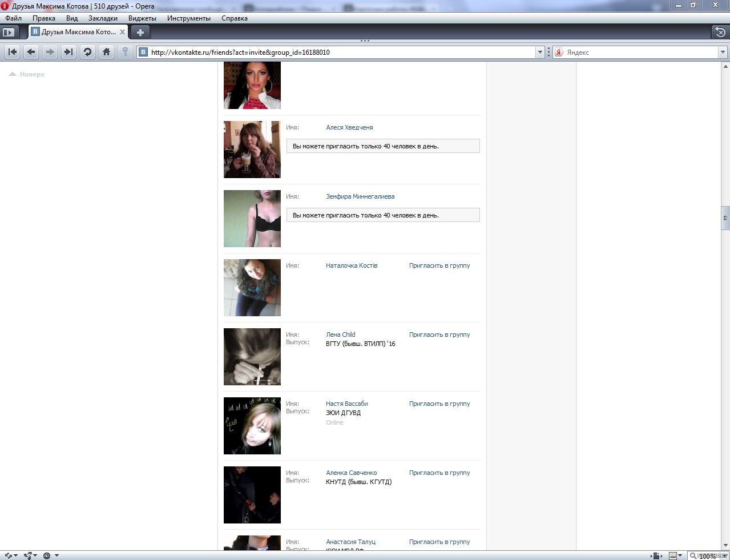
Task: Click the Yandex search engine icon
Action: pyautogui.click(x=559, y=52)
